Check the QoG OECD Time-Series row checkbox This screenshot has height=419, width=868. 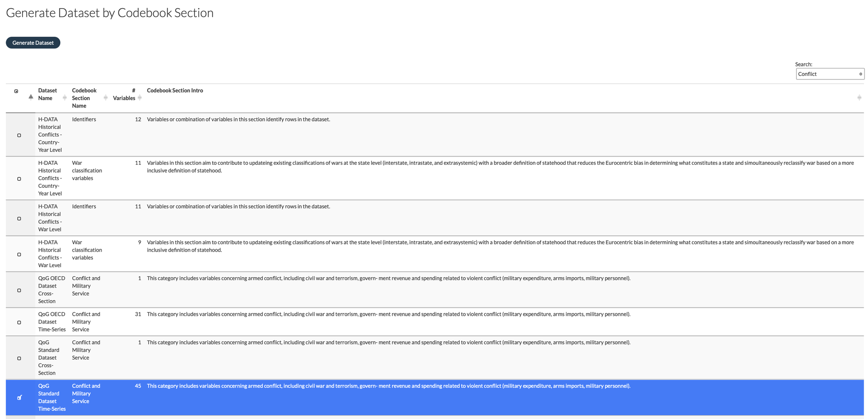tap(19, 322)
